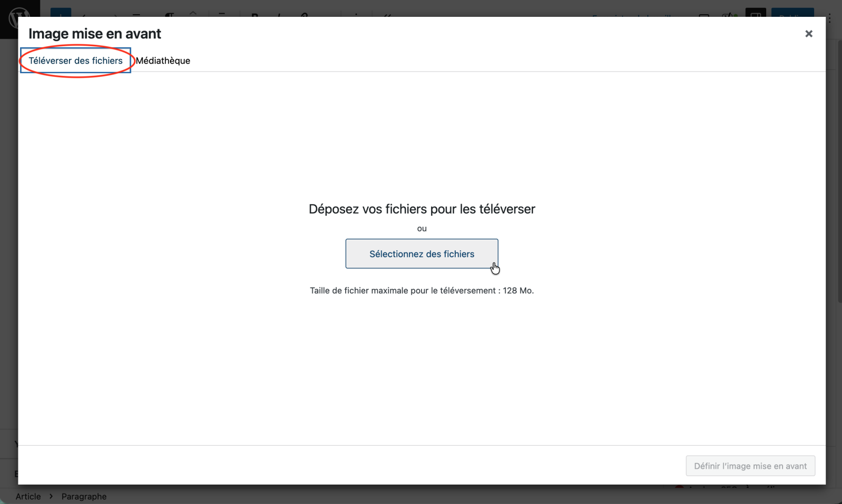Image resolution: width=842 pixels, height=504 pixels.
Task: Select Paragraphe in the bottom breadcrumb
Action: click(x=84, y=496)
